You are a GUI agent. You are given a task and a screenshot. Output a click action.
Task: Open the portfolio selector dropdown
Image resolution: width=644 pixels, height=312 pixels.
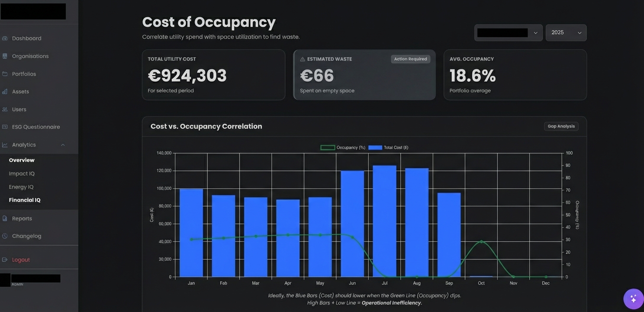coord(508,32)
